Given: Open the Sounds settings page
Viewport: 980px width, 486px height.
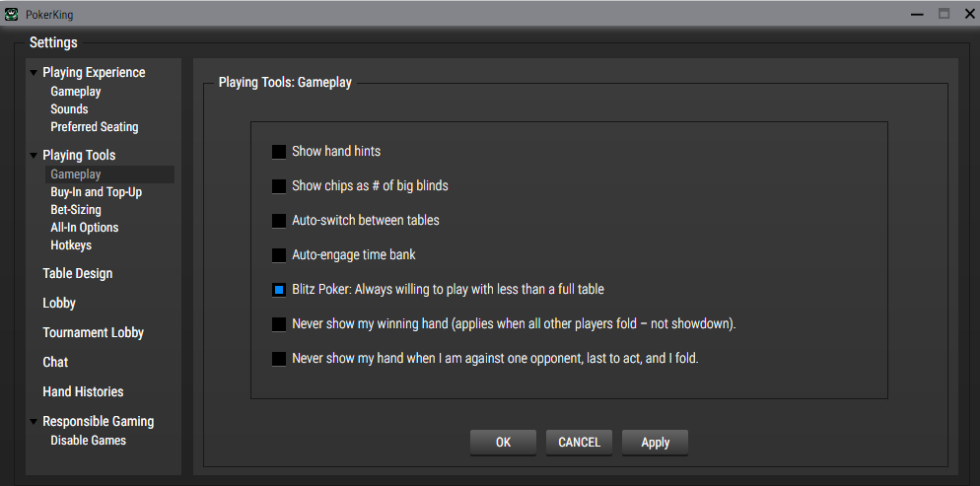Looking at the screenshot, I should (69, 109).
